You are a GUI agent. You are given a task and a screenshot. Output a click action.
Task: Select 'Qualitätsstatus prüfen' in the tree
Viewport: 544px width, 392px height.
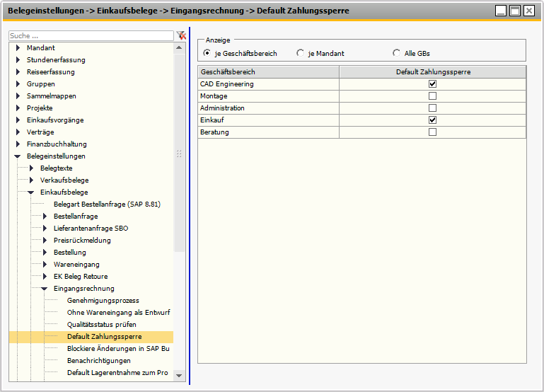point(101,325)
